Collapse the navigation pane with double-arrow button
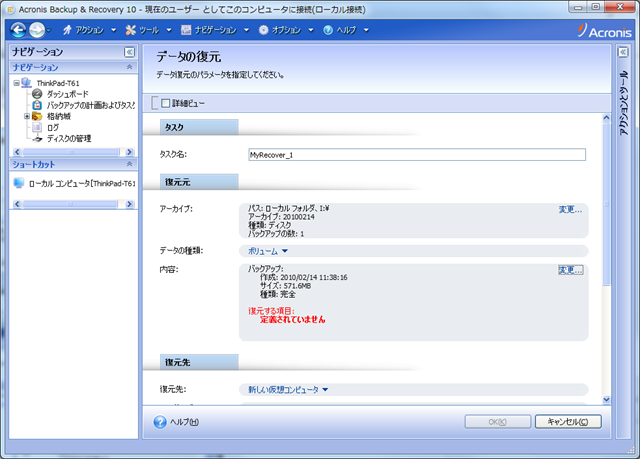 (x=129, y=52)
